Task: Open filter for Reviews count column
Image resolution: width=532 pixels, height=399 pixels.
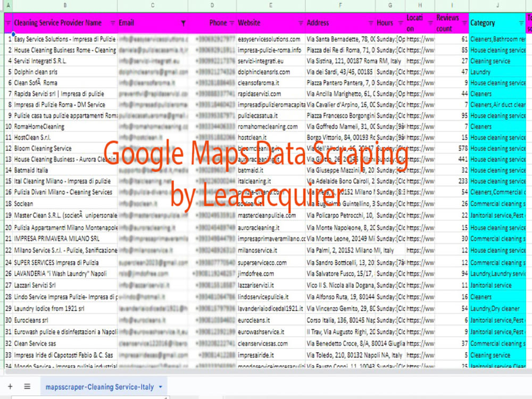Action: [464, 23]
